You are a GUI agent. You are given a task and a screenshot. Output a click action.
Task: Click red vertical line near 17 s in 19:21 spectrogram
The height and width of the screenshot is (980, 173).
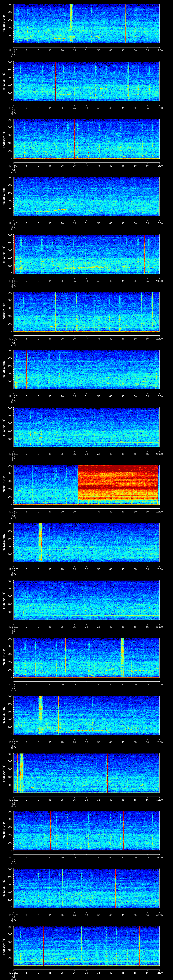[55, 312]
